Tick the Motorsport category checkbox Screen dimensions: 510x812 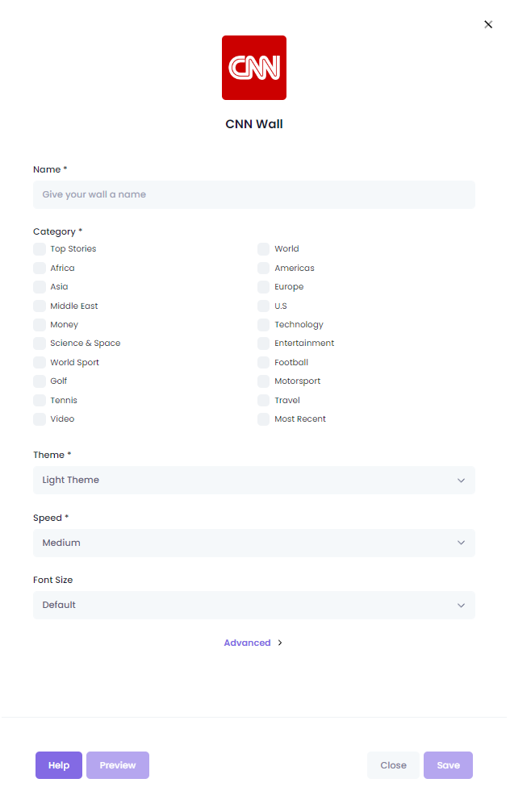tap(263, 381)
